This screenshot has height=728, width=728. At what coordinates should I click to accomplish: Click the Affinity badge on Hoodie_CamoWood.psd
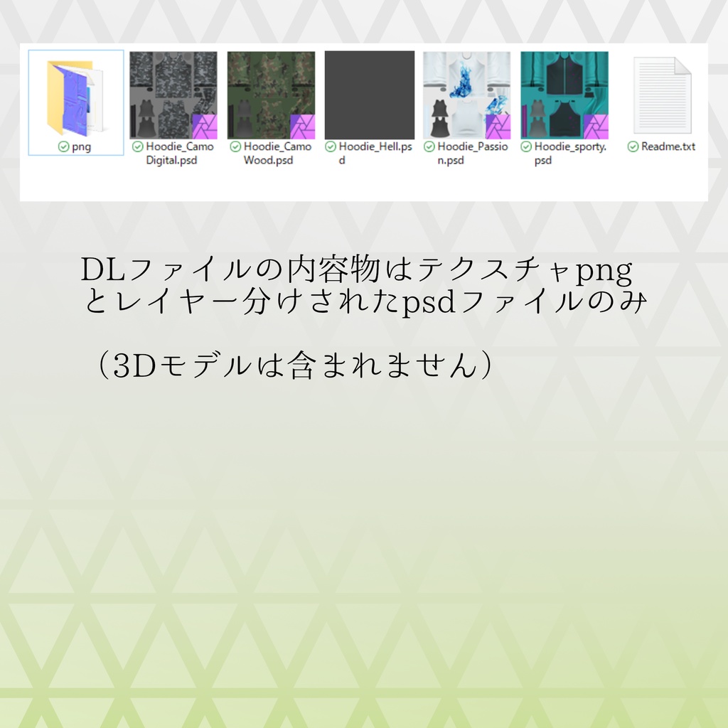click(304, 125)
